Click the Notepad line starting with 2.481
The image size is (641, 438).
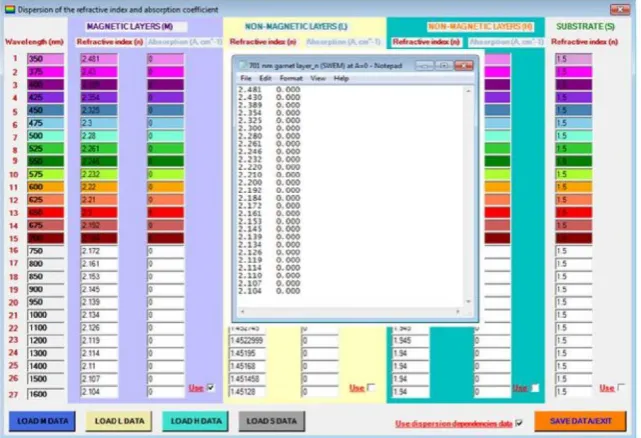click(269, 89)
